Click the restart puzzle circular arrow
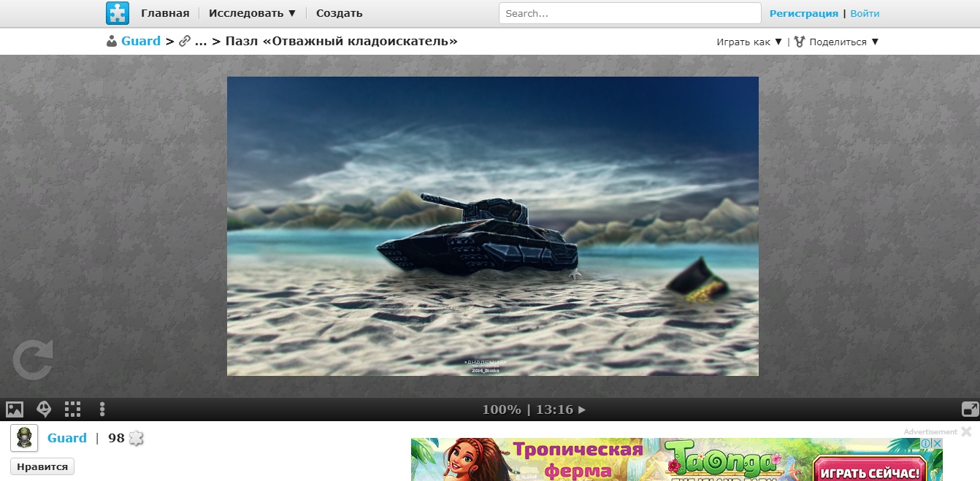This screenshot has width=980, height=481. [x=33, y=361]
